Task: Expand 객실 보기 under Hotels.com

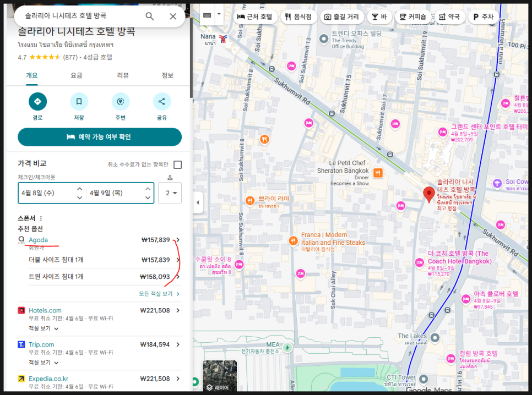Action: tap(44, 328)
